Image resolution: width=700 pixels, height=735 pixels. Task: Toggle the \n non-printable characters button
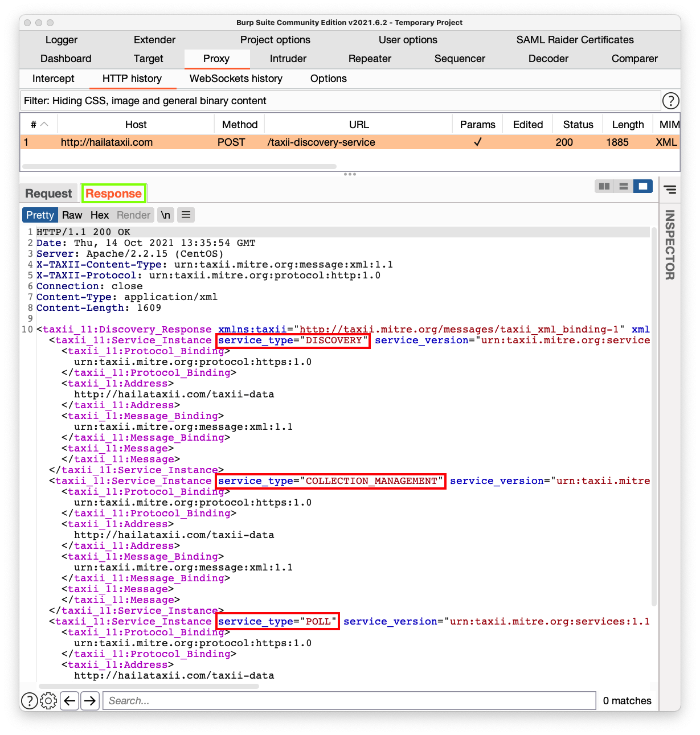pyautogui.click(x=165, y=215)
